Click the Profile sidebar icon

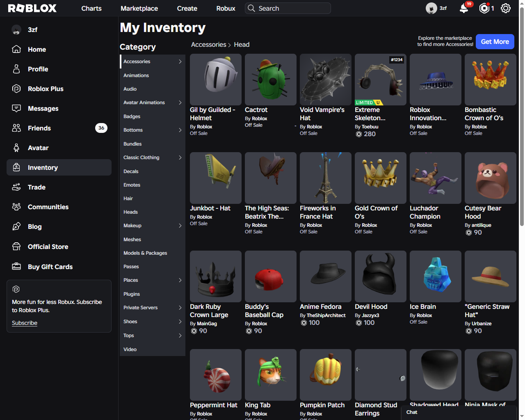(16, 69)
